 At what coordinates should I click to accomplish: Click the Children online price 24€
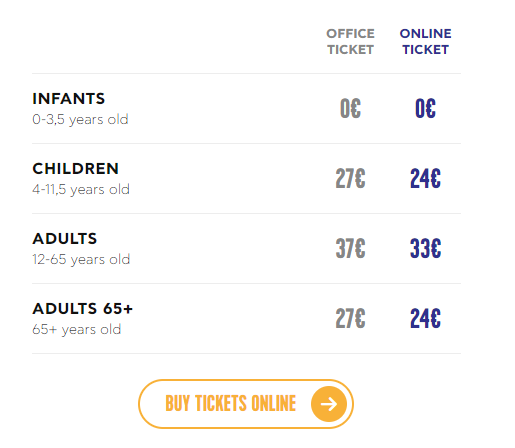(425, 179)
